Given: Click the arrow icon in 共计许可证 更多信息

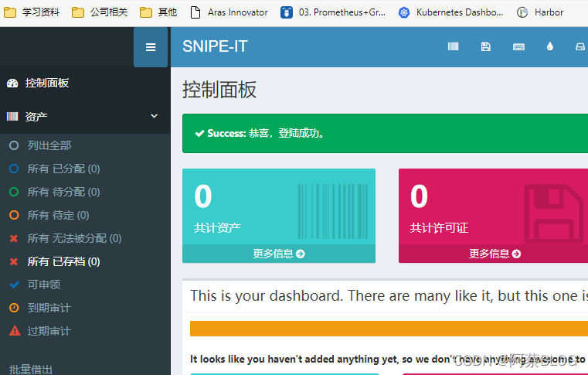Looking at the screenshot, I should coord(516,254).
